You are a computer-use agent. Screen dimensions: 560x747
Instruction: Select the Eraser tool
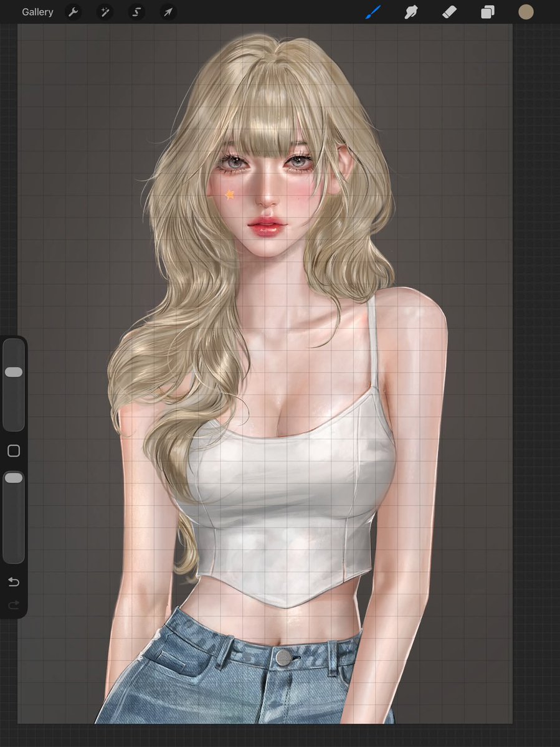point(450,12)
